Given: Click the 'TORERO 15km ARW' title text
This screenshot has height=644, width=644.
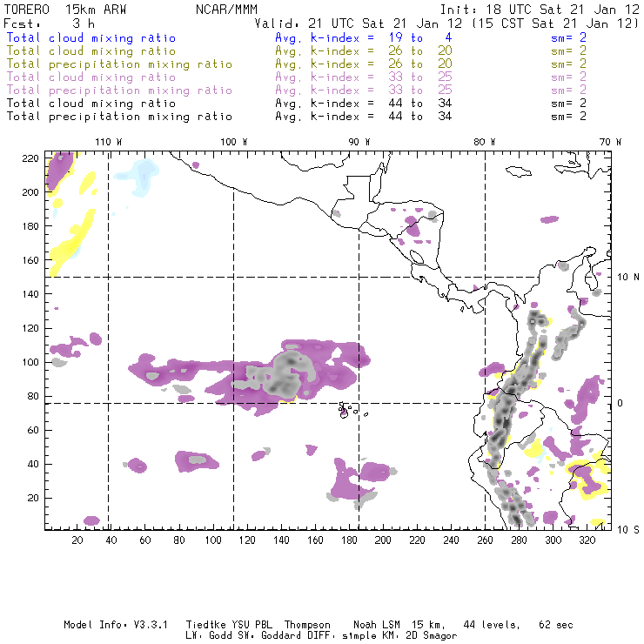Looking at the screenshot, I should click(65, 10).
